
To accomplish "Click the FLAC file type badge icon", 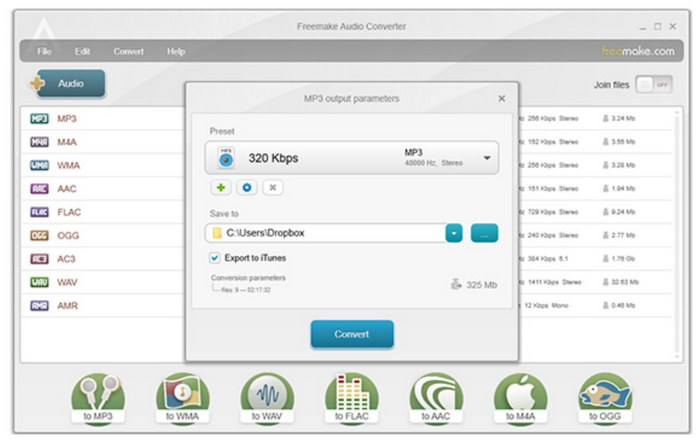I will [39, 212].
